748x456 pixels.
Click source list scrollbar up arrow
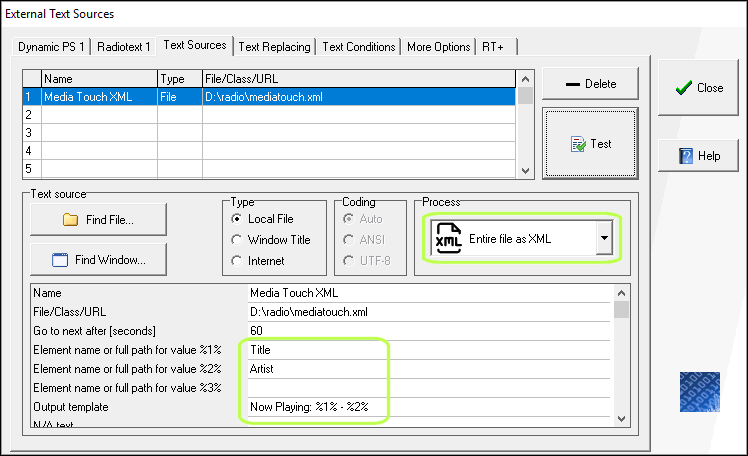pyautogui.click(x=525, y=79)
